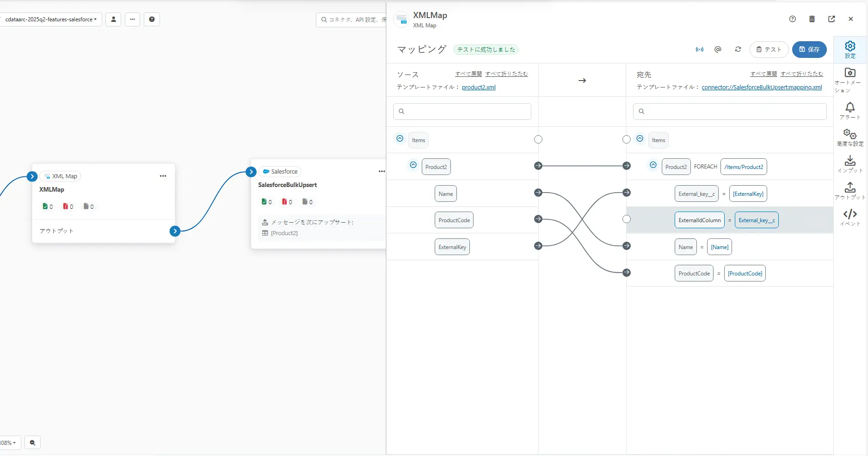Delete the XMLMap using the trash icon

click(x=812, y=19)
